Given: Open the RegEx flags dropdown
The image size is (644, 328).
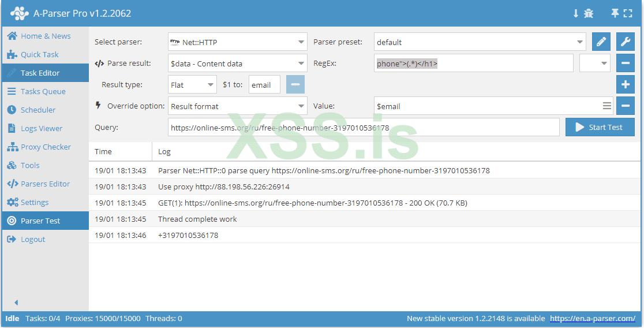Looking at the screenshot, I should click(x=595, y=64).
